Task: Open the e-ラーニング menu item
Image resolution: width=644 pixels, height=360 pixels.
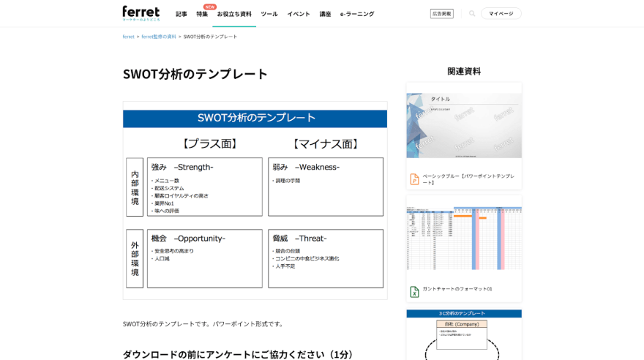Action: click(357, 14)
